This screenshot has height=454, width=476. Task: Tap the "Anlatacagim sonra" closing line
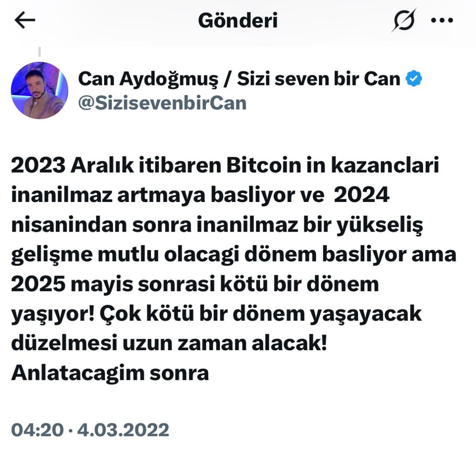tap(110, 373)
